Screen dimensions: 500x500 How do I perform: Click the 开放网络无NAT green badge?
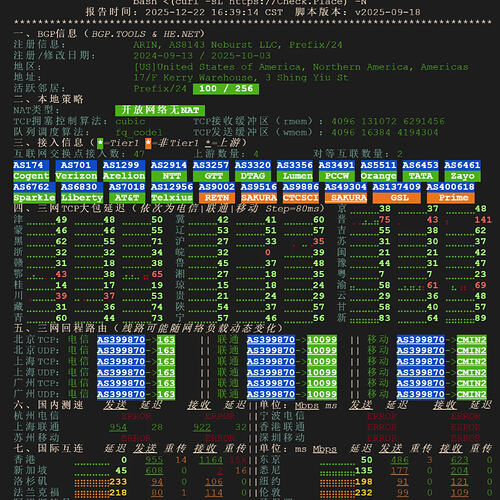160,110
